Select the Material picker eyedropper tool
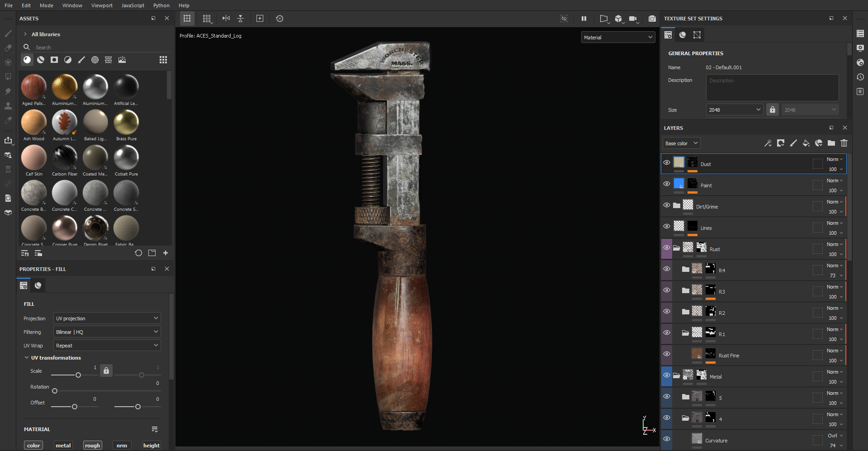The height and width of the screenshot is (451, 868). tap(8, 120)
